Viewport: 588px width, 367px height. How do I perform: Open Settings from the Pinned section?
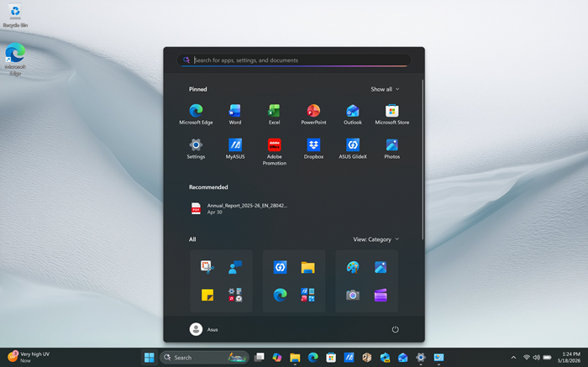coord(196,149)
